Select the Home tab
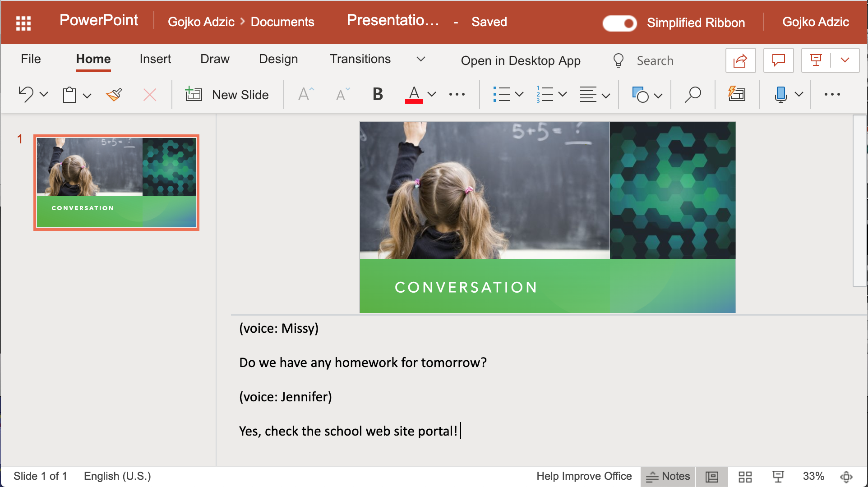Viewport: 868px width, 487px height. click(x=93, y=59)
